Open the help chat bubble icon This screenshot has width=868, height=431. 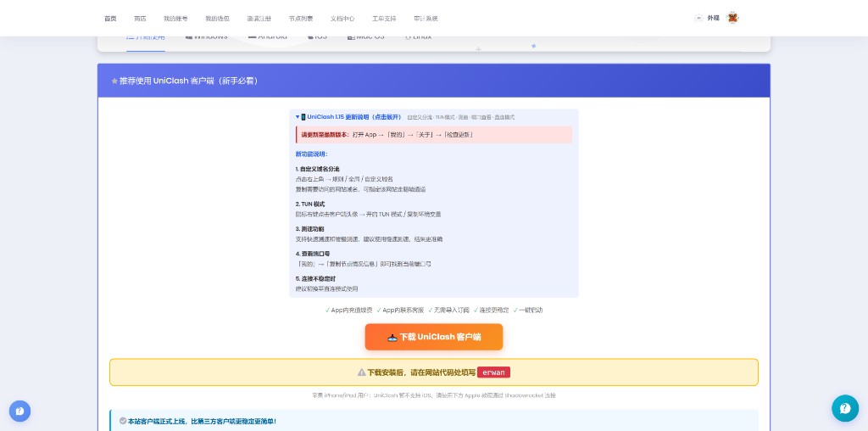click(x=845, y=408)
